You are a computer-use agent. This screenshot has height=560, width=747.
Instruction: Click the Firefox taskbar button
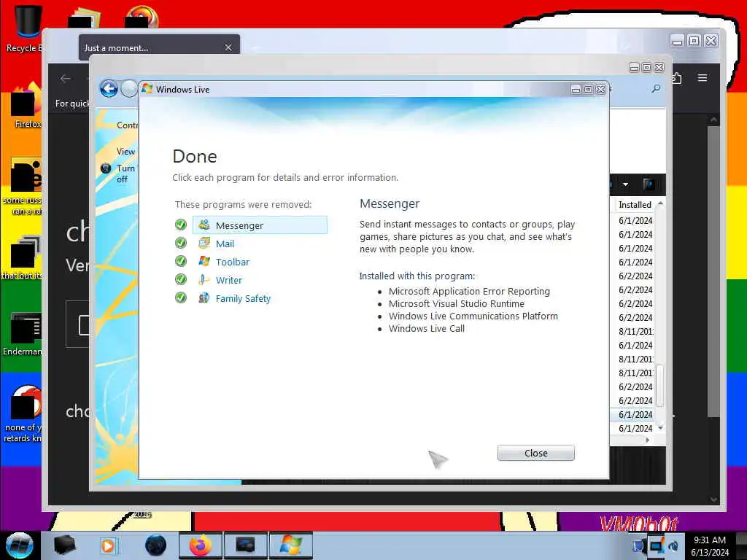coord(200,545)
